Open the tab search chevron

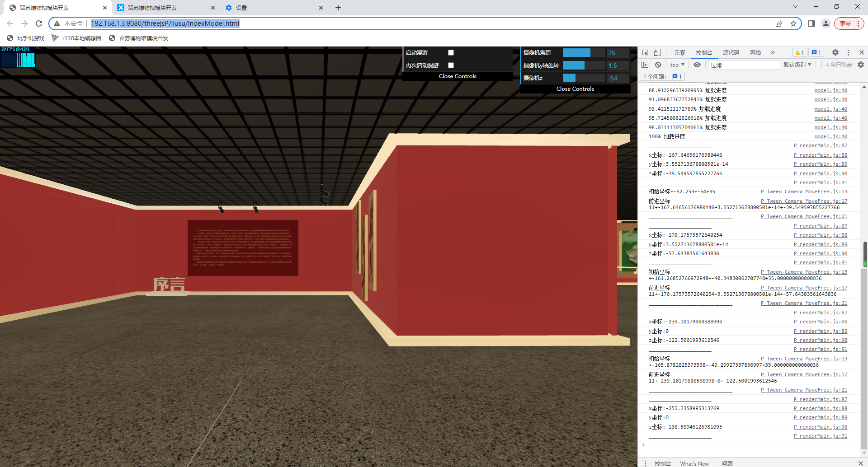tap(795, 7)
